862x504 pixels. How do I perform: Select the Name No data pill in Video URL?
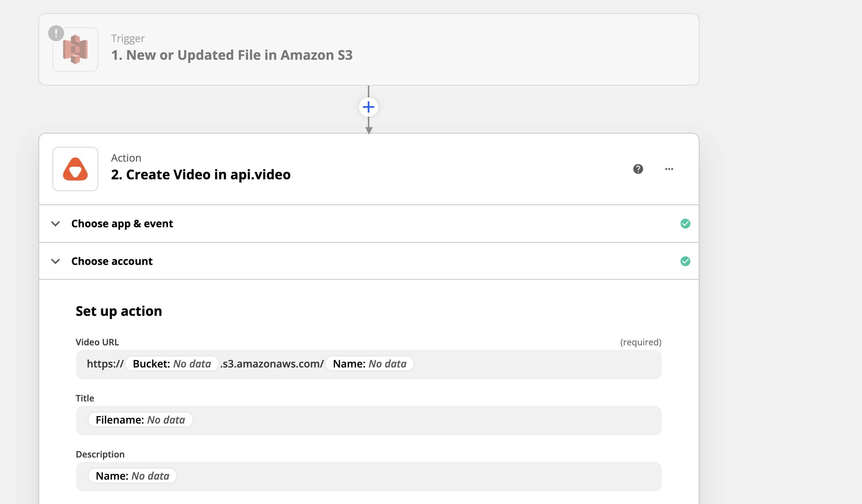(369, 363)
